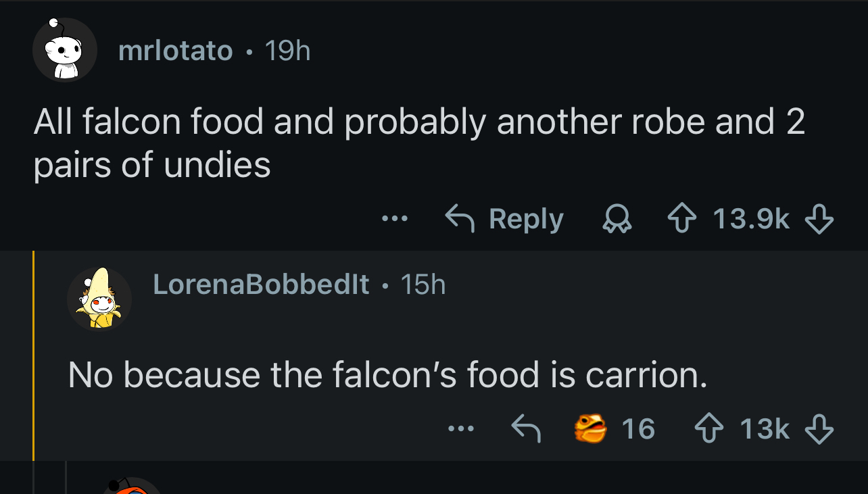Viewport: 868px width, 494px height.
Task: Click the 15h timestamp
Action: pyautogui.click(x=423, y=285)
